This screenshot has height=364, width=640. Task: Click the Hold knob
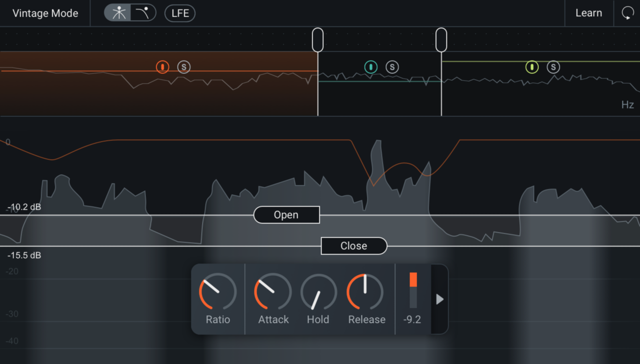click(318, 292)
